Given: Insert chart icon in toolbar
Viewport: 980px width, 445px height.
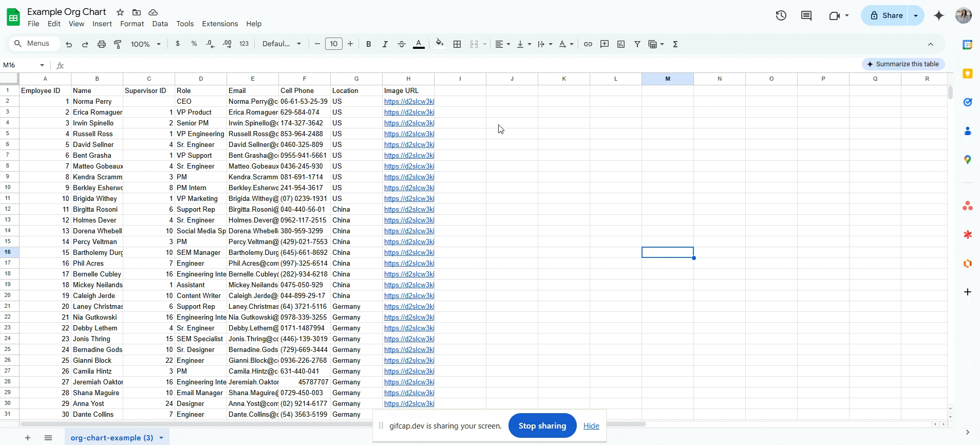Looking at the screenshot, I should [621, 44].
